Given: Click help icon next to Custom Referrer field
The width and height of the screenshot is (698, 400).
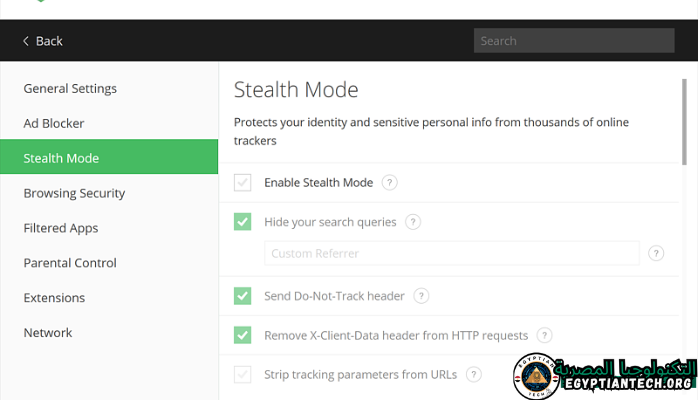Looking at the screenshot, I should tap(656, 254).
